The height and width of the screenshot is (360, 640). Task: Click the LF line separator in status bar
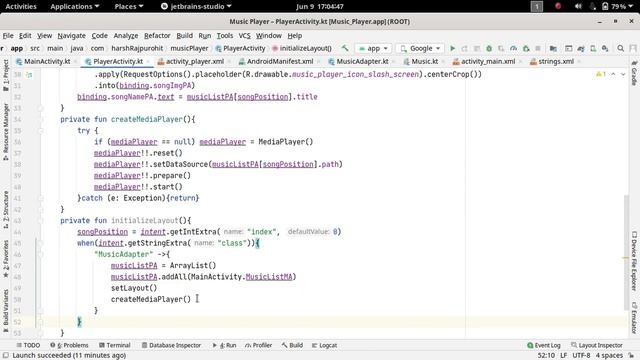click(563, 356)
